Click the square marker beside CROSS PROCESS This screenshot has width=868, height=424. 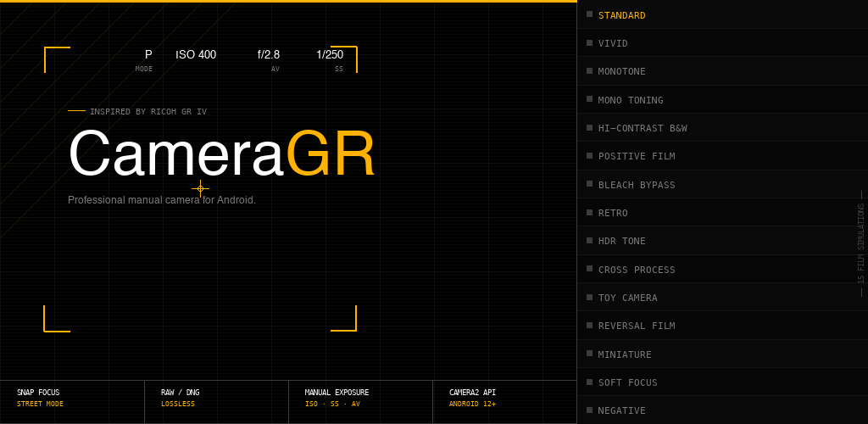point(590,269)
